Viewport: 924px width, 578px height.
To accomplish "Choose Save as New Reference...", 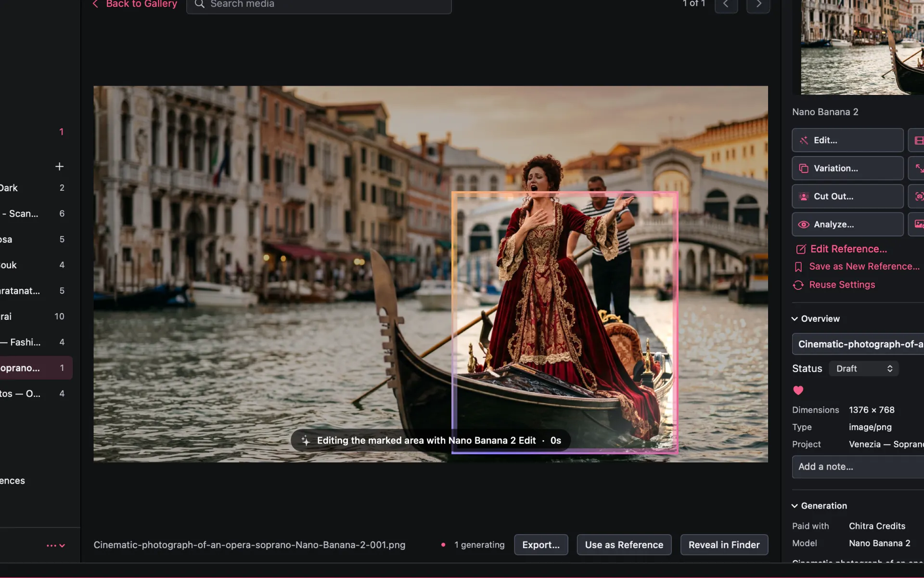I will click(x=857, y=266).
